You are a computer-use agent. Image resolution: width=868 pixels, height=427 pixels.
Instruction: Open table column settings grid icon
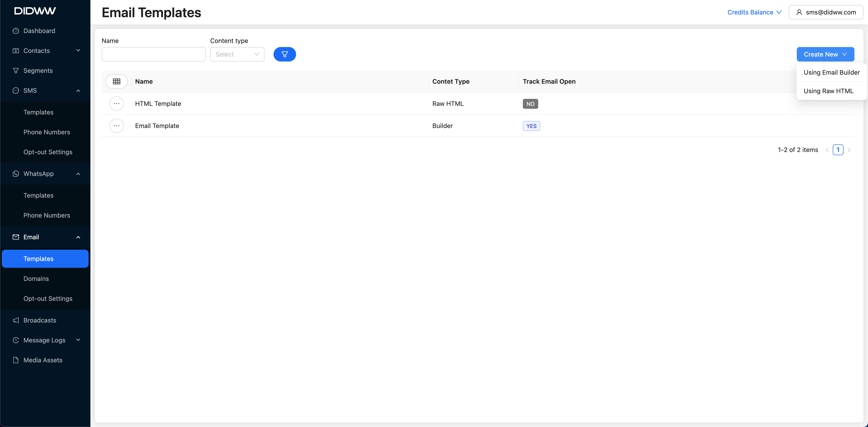click(117, 81)
